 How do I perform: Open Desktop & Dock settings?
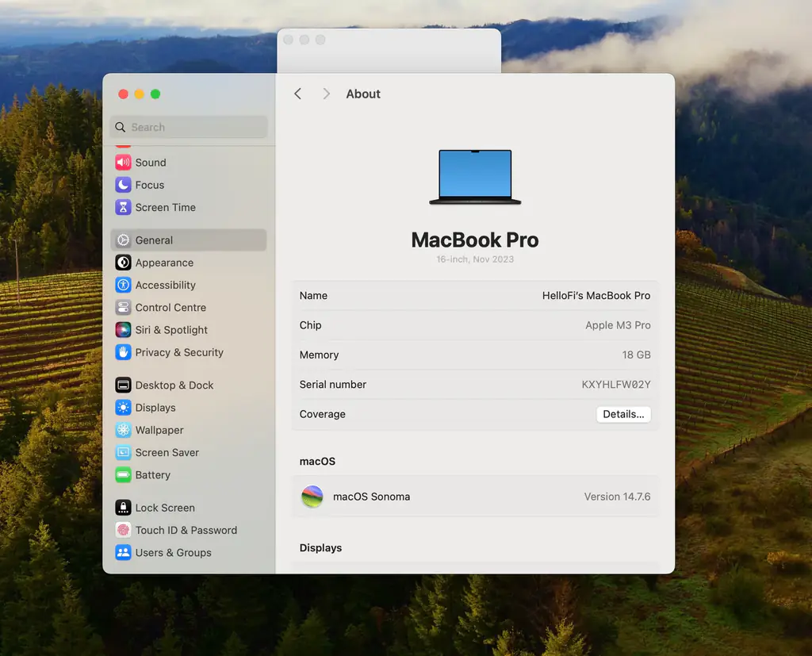(174, 386)
